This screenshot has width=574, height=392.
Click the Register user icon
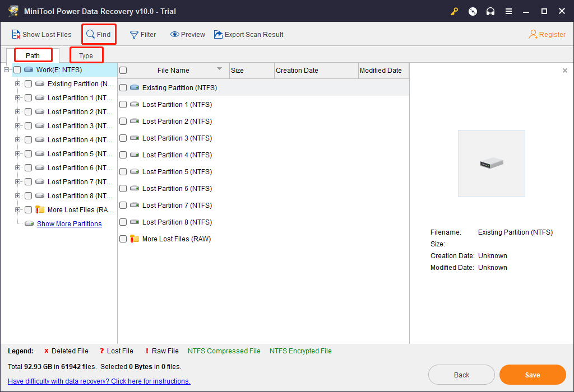pyautogui.click(x=533, y=34)
